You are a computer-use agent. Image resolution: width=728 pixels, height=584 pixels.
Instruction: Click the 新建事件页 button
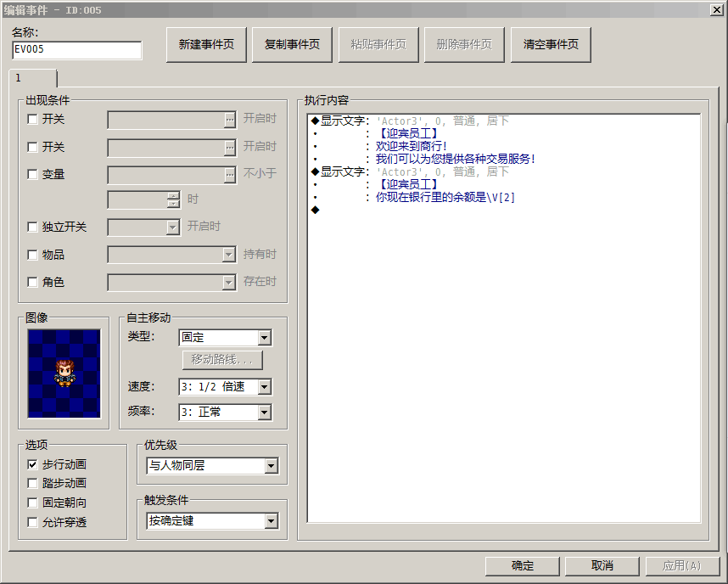pos(206,45)
